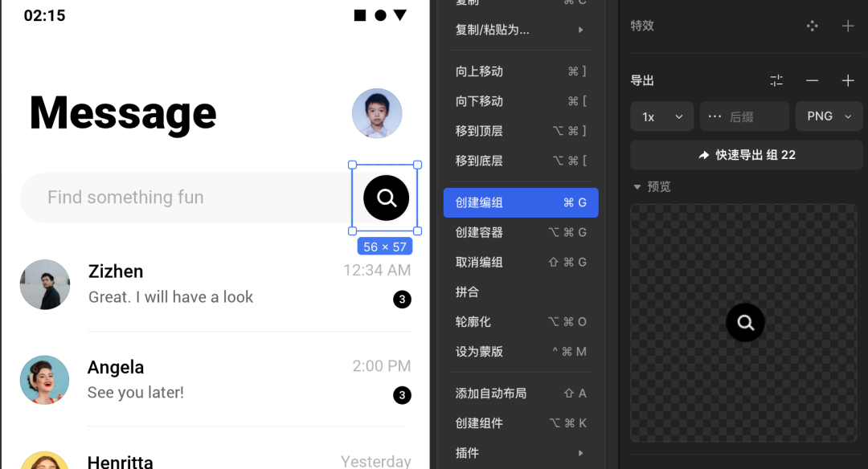The width and height of the screenshot is (868, 469).
Task: Click the 'Great. I will have a look' message
Action: 170,297
